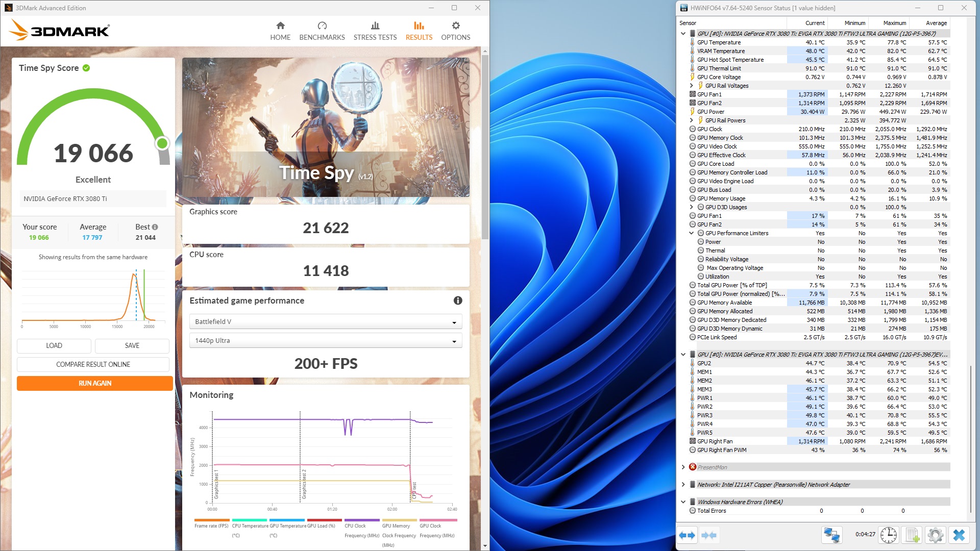
Task: Click the clock icon to reset sensor timing
Action: coord(889,535)
